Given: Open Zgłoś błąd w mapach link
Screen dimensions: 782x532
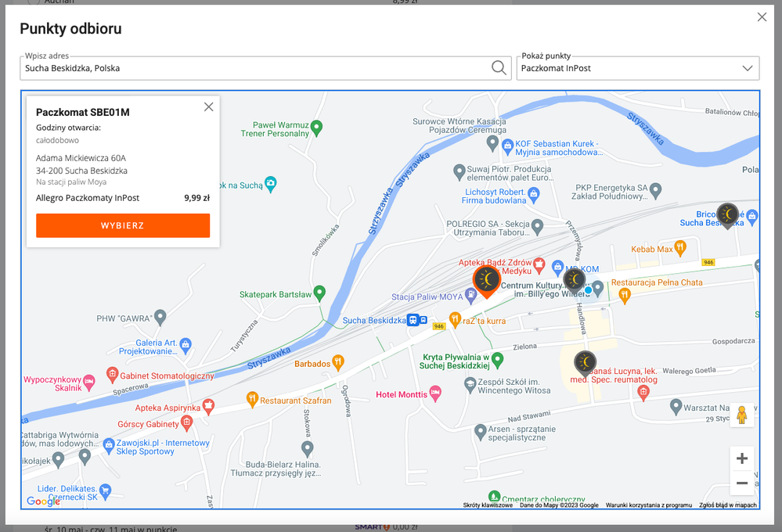Looking at the screenshot, I should [728, 505].
